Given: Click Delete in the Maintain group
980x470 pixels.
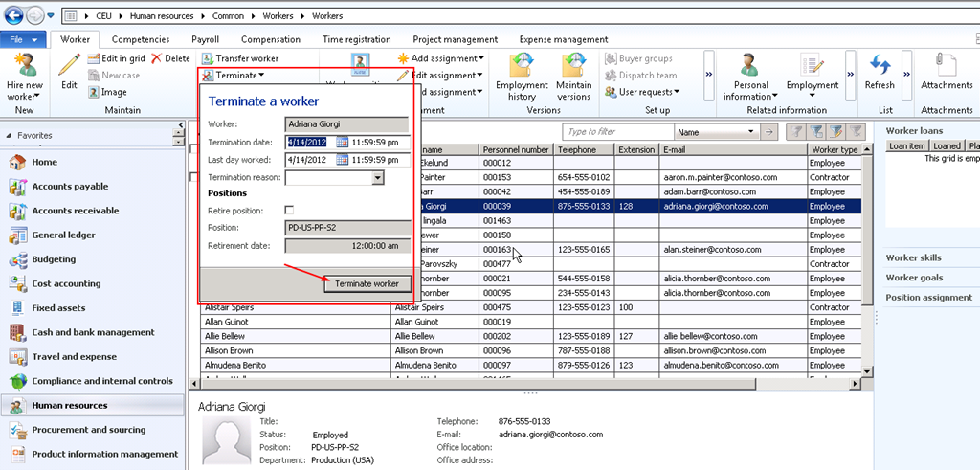Looking at the screenshot, I should tap(170, 58).
